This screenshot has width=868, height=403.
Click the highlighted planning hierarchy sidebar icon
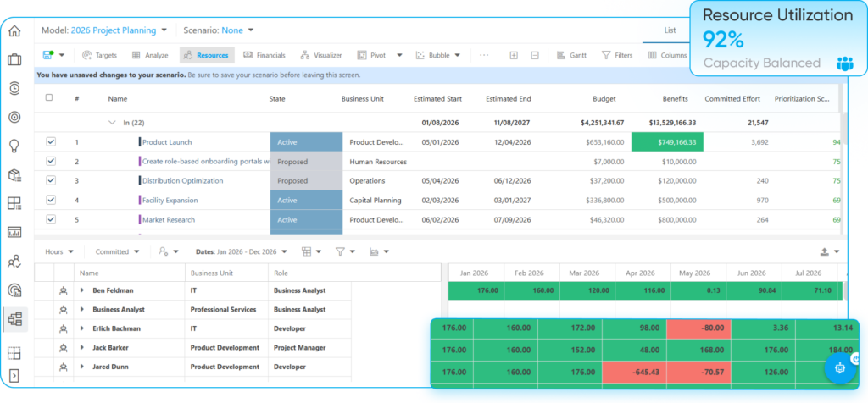15,319
